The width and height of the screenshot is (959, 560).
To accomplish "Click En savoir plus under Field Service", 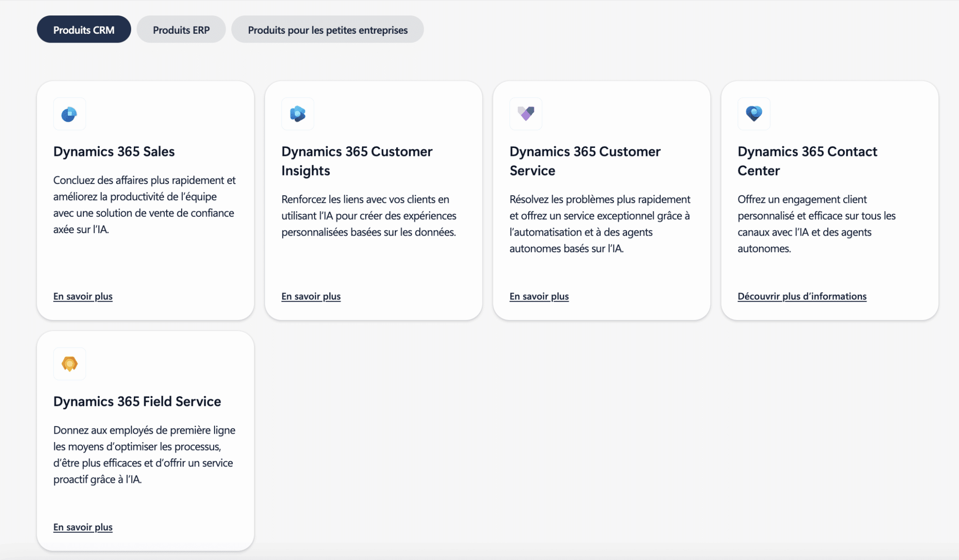I will 83,527.
